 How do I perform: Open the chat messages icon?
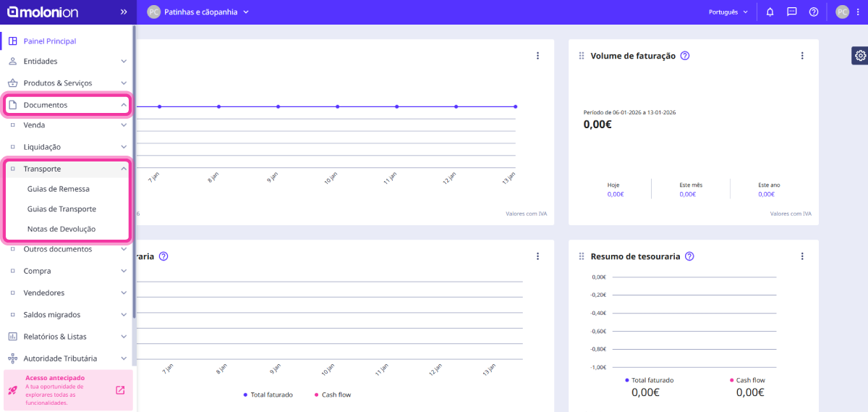791,12
